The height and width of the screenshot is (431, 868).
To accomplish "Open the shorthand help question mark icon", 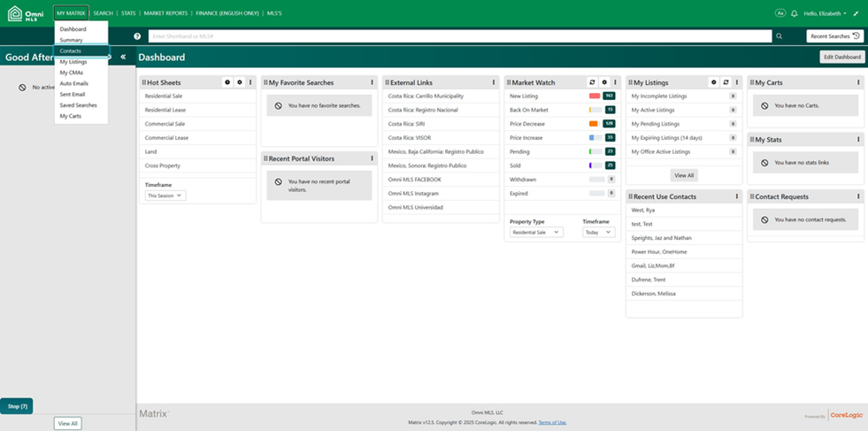I will coord(137,36).
